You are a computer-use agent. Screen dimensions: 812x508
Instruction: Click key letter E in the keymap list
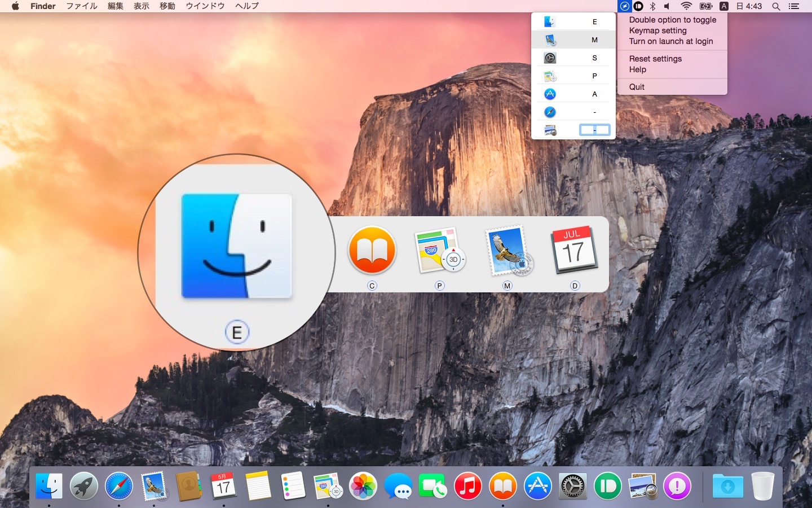tap(594, 22)
